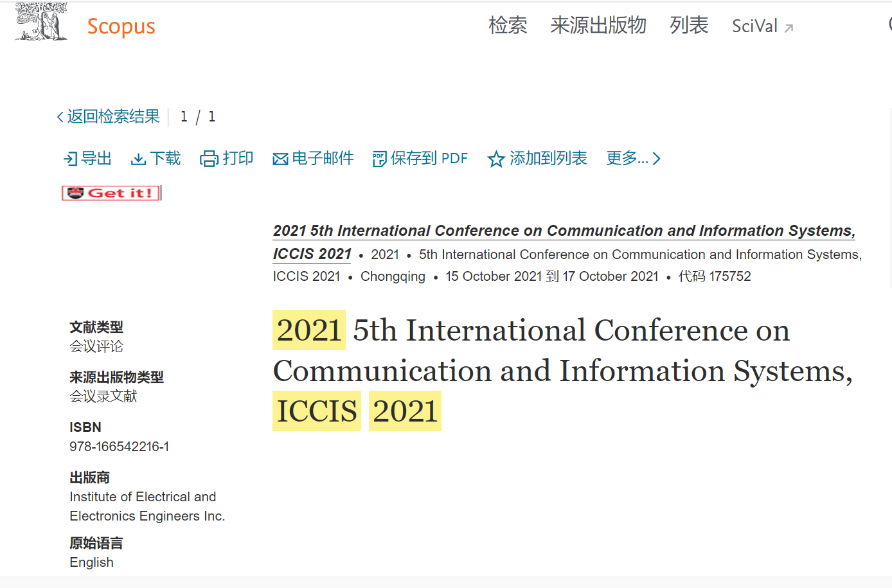
Task: Click the 出版商 heading
Action: 89,477
